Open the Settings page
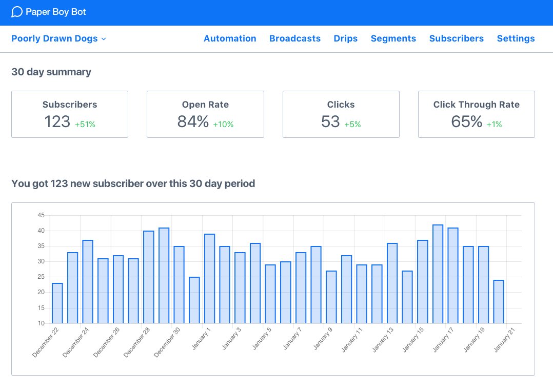553x392 pixels. click(516, 38)
